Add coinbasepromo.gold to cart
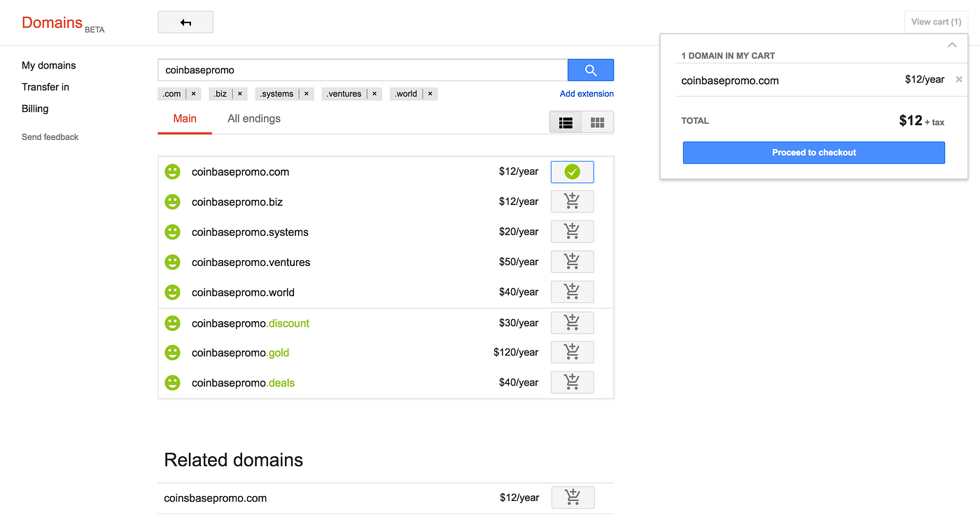Image resolution: width=980 pixels, height=515 pixels. [x=572, y=353]
